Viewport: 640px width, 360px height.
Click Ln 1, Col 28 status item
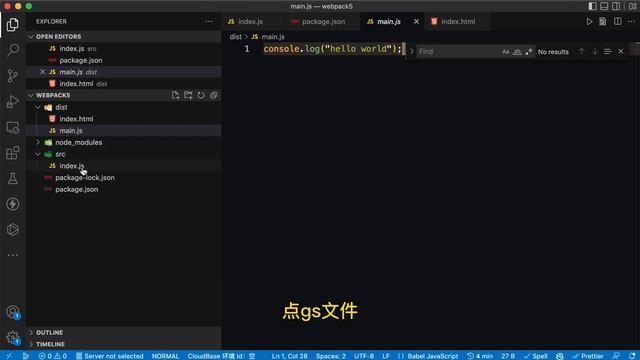tap(289, 356)
